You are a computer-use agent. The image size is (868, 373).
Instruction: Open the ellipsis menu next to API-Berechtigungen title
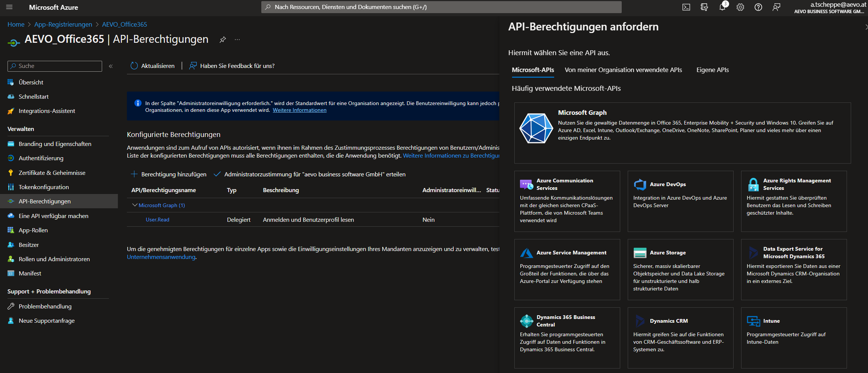237,39
